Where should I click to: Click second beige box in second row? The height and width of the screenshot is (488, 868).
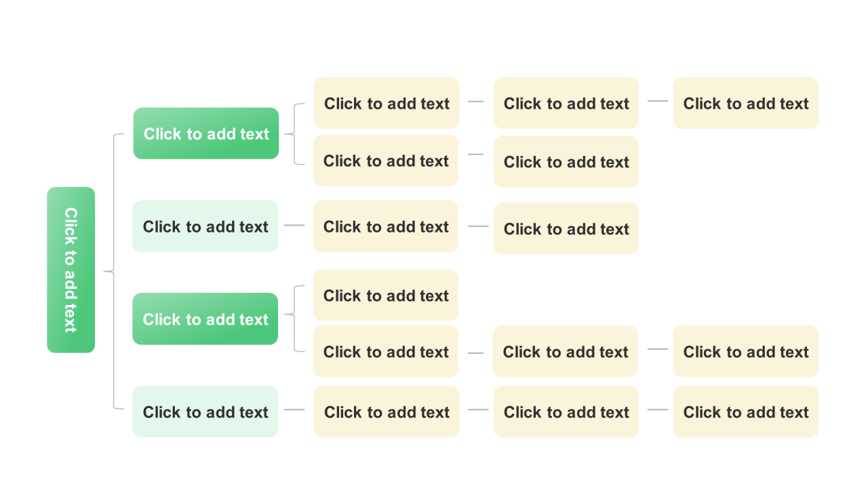point(566,161)
